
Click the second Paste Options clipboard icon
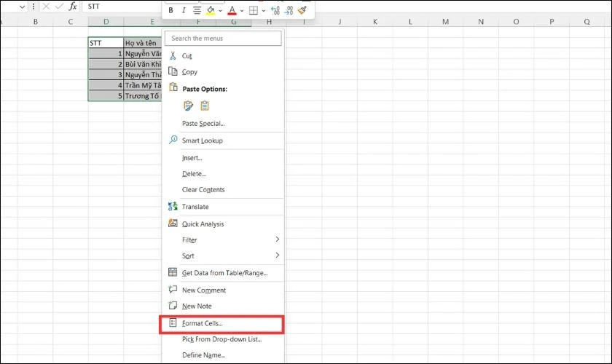[205, 106]
